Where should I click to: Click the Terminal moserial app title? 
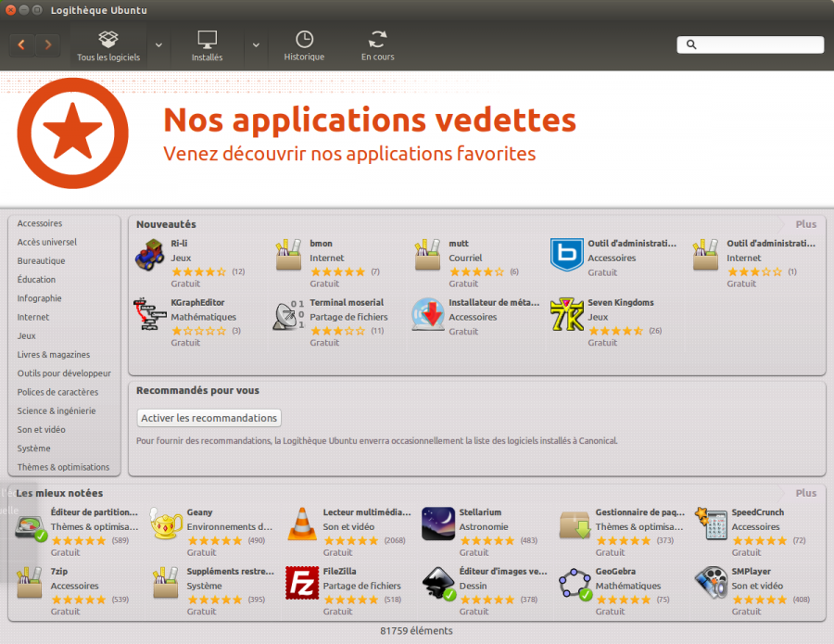[347, 303]
